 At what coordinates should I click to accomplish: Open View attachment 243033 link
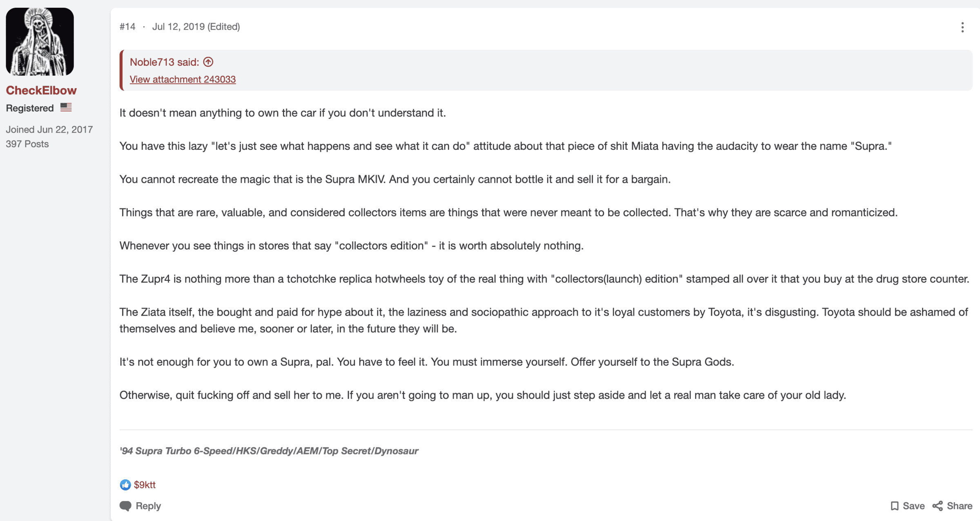coord(183,79)
